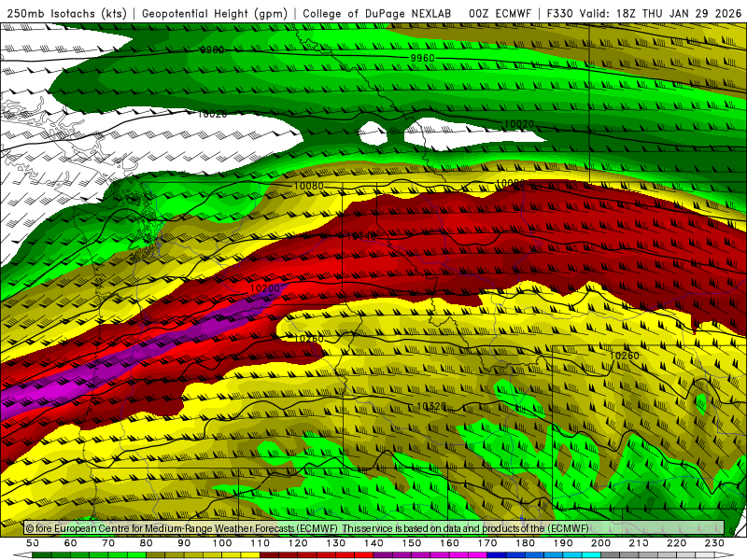The image size is (747, 560).
Task: Pick the cyan legend swatch before 200
Action: (591, 555)
